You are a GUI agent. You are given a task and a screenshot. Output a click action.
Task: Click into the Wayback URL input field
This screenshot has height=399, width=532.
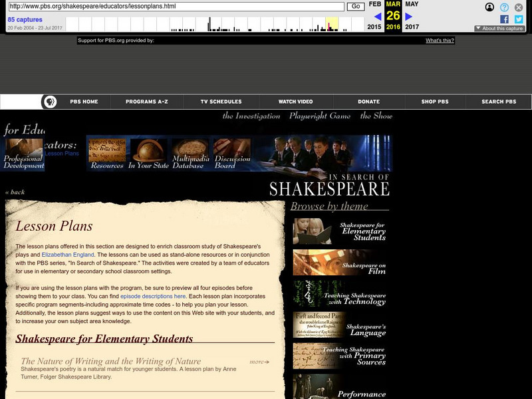click(176, 7)
